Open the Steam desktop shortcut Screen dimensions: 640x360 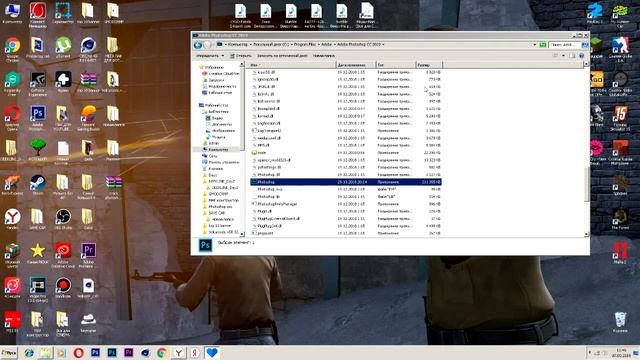pyautogui.click(x=38, y=185)
